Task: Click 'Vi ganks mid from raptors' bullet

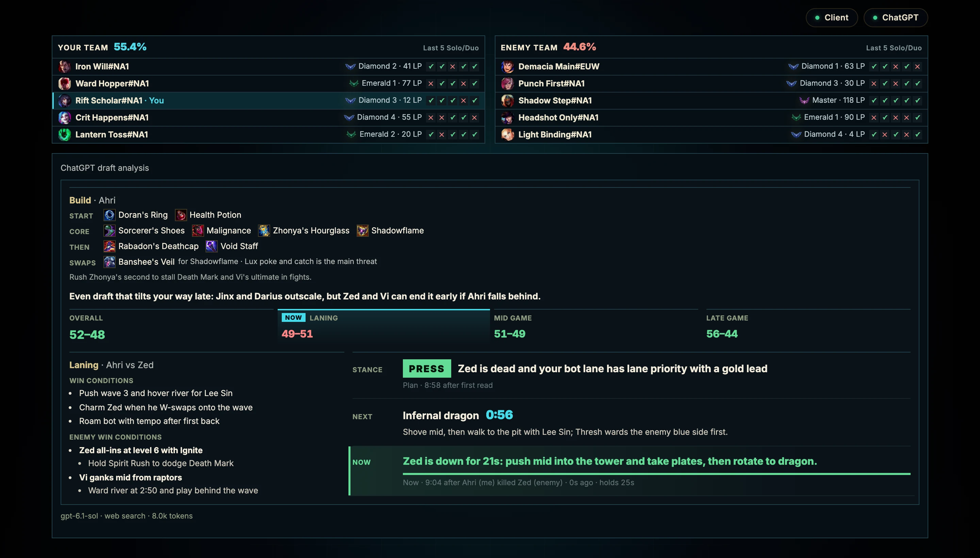Action: [130, 477]
